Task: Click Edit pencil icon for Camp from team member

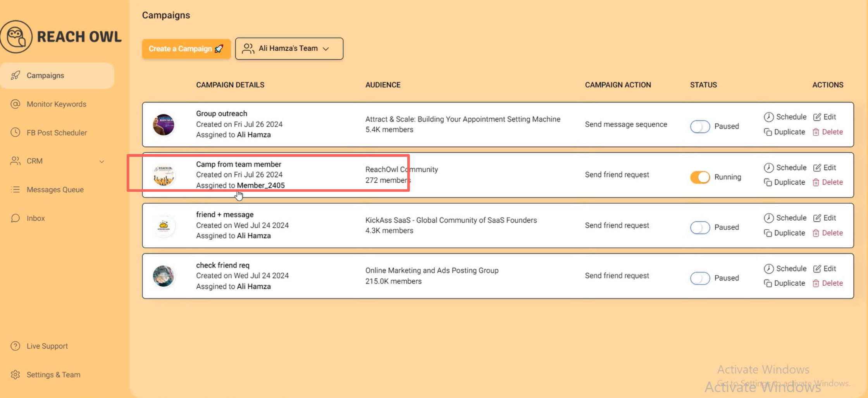Action: coord(817,168)
